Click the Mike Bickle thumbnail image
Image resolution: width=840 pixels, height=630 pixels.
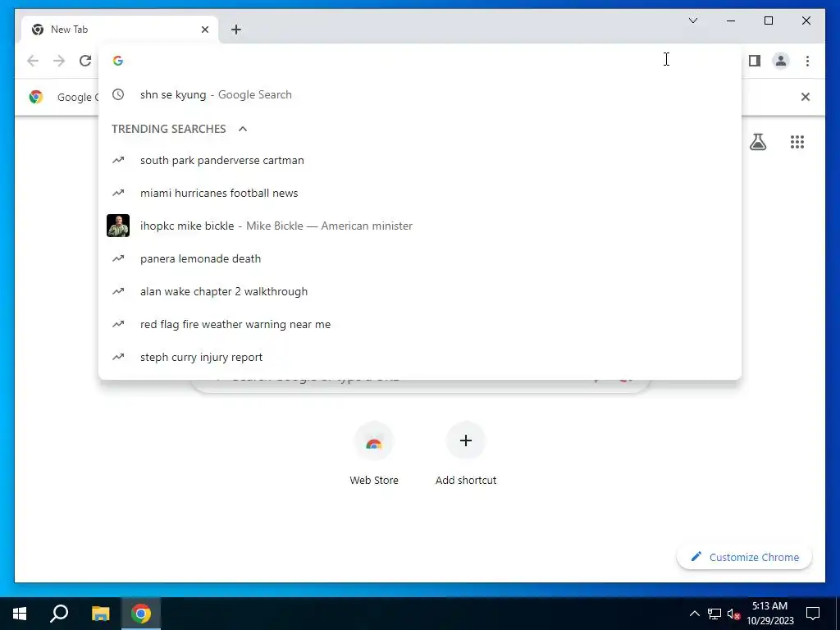[x=118, y=226]
